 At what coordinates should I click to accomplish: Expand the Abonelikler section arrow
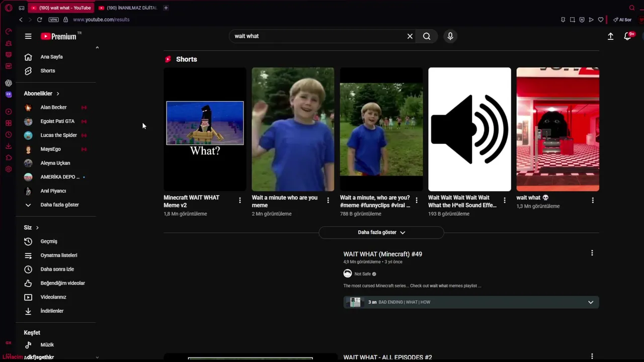click(x=58, y=94)
